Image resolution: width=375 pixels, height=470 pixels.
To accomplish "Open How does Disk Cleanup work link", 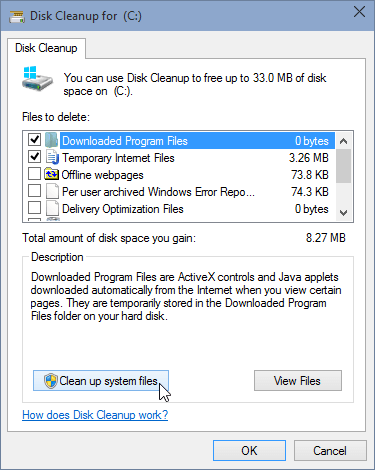I will click(95, 415).
